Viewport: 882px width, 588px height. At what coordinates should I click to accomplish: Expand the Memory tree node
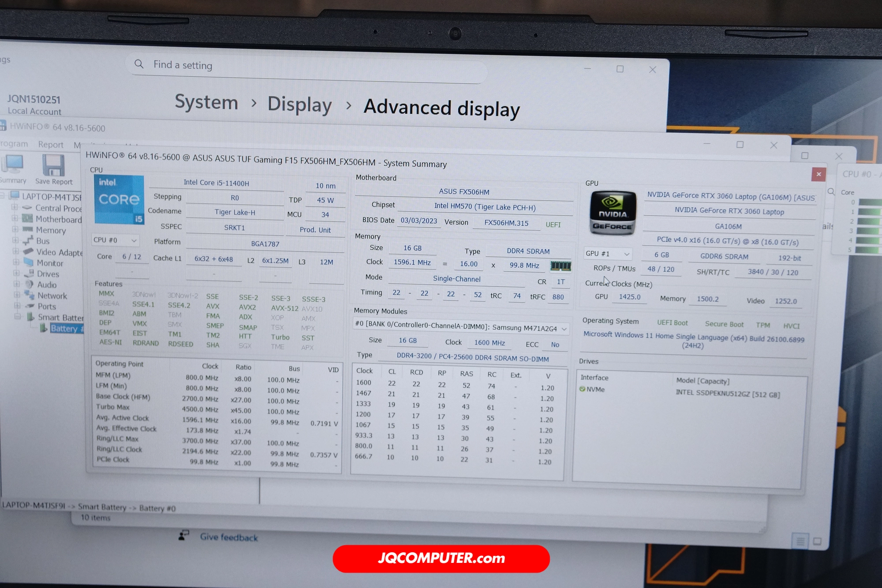(x=15, y=229)
